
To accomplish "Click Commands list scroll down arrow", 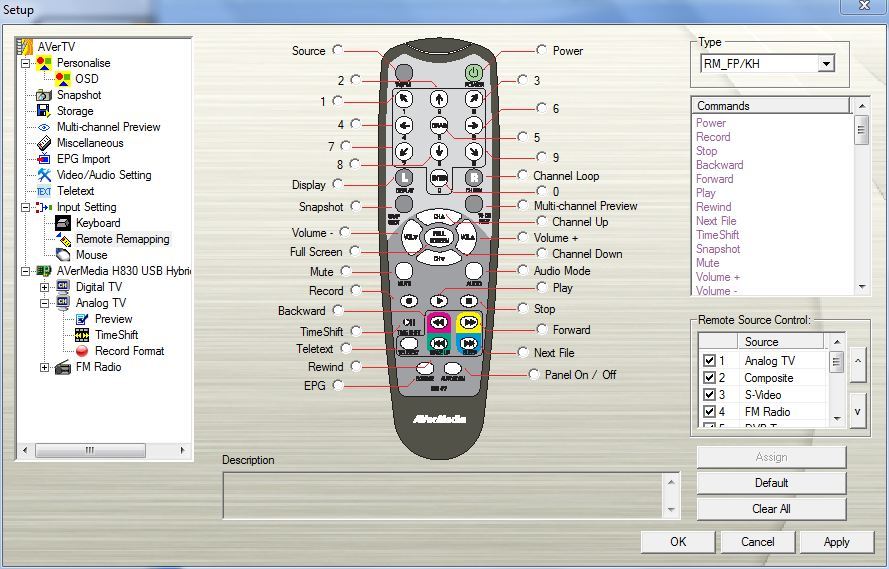I will pyautogui.click(x=862, y=287).
